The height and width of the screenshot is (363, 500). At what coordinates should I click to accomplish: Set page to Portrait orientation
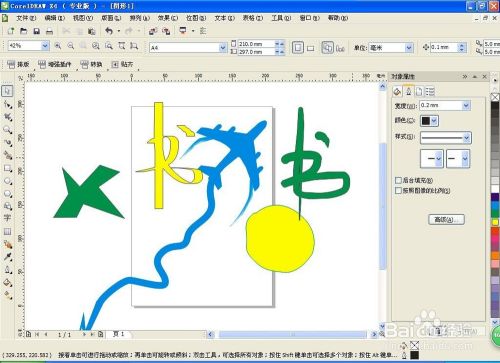(x=298, y=48)
